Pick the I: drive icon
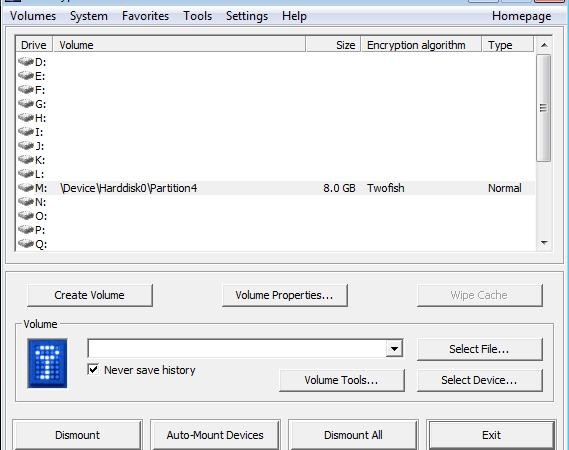The height and width of the screenshot is (450, 569). [26, 132]
